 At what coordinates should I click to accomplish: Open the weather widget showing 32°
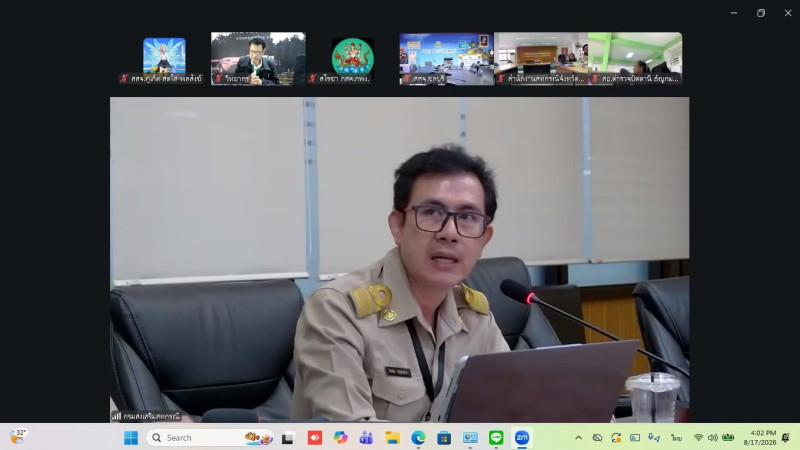(x=18, y=437)
